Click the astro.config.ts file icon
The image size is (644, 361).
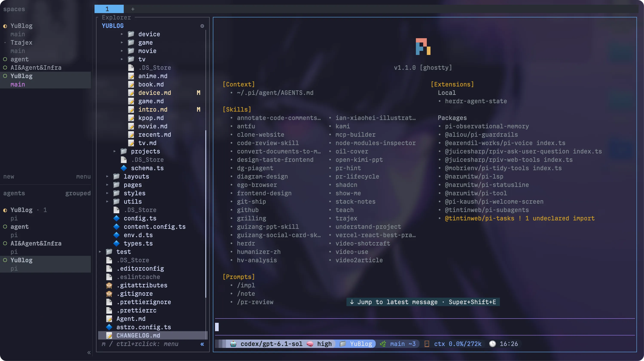pyautogui.click(x=109, y=327)
